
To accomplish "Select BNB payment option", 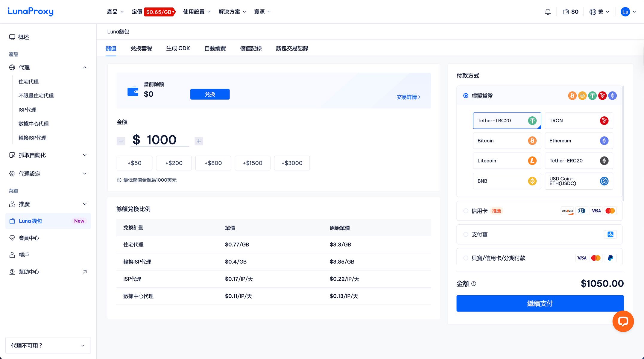I will pos(507,181).
